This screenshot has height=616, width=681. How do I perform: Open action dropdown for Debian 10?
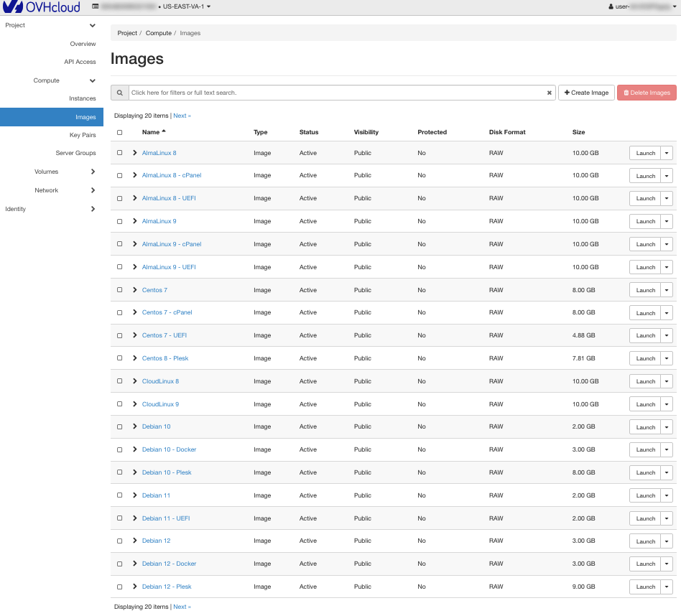pos(667,426)
